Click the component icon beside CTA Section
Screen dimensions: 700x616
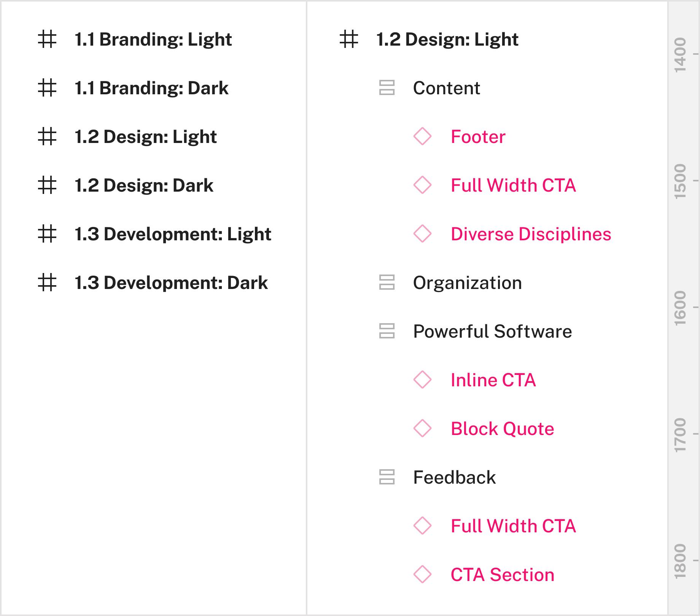point(422,575)
